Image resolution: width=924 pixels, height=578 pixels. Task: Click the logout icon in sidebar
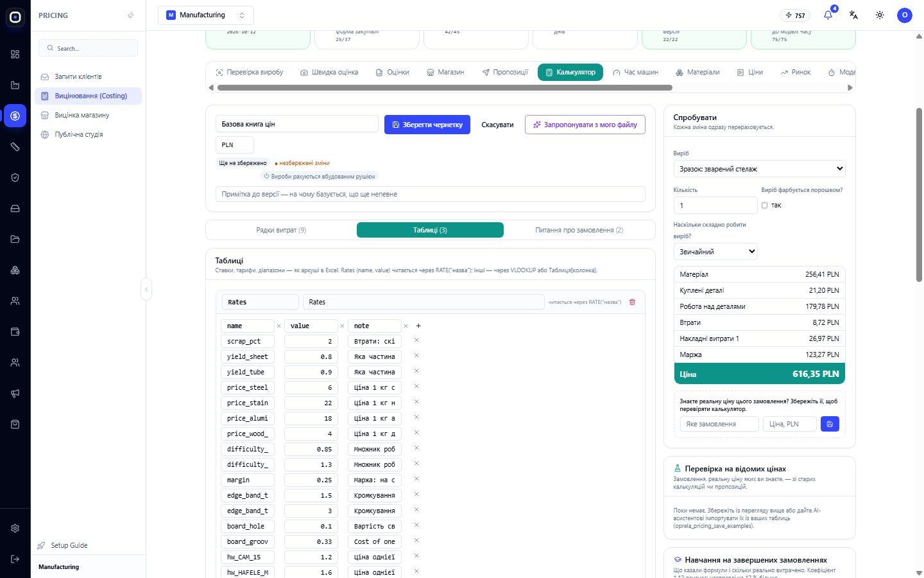[15, 559]
